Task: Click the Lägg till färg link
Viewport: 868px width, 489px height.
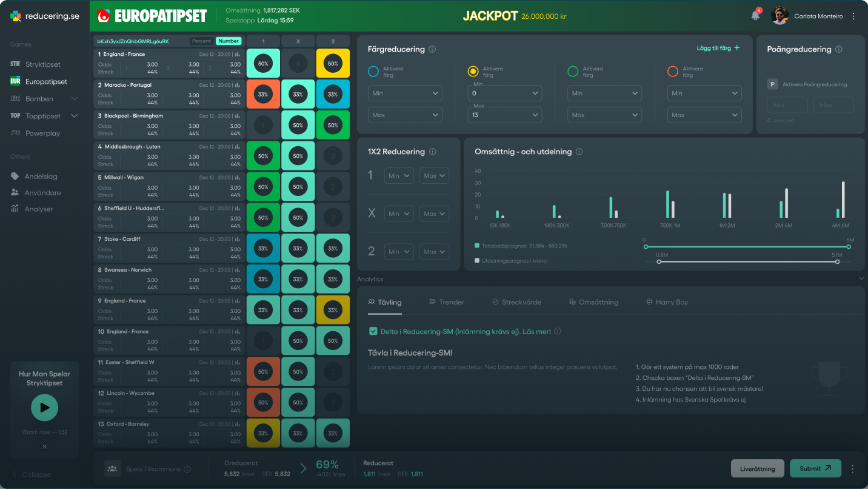Action: pyautogui.click(x=718, y=48)
